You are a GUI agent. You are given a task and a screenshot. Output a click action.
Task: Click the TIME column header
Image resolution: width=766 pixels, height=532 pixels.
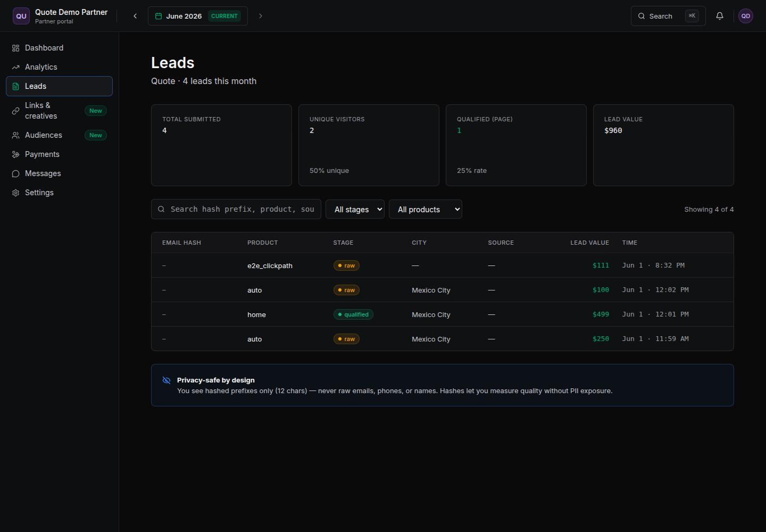tap(630, 243)
